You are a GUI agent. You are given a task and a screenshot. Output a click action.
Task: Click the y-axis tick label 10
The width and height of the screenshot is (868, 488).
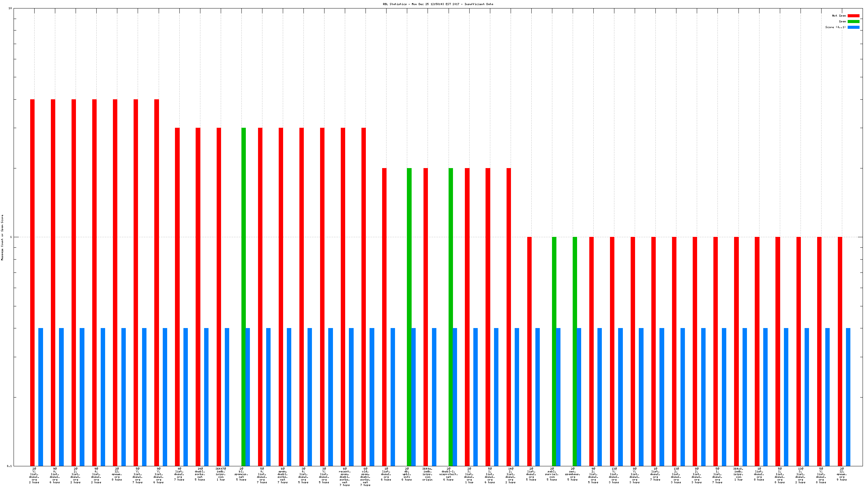(x=10, y=8)
